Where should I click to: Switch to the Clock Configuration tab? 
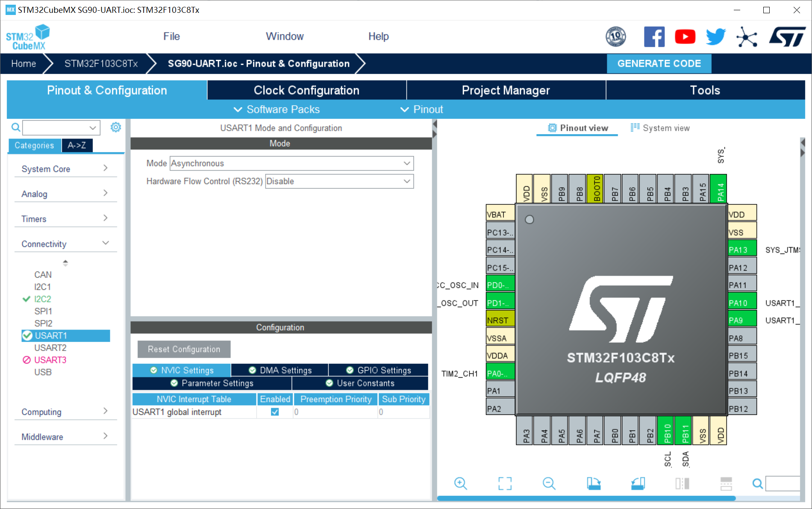306,90
